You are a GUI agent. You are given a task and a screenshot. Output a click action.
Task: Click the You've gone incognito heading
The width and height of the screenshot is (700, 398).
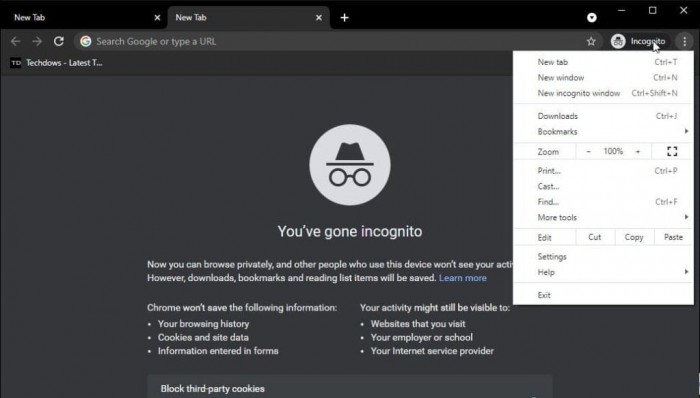(350, 232)
